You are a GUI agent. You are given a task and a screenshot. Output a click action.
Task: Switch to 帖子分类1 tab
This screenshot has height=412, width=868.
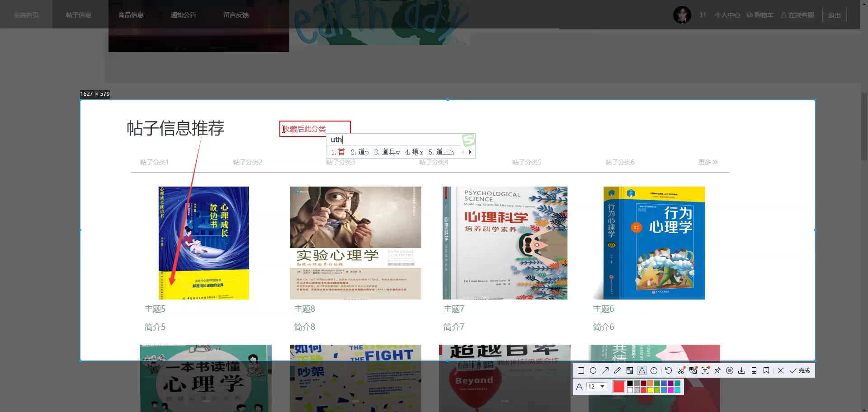(x=154, y=162)
